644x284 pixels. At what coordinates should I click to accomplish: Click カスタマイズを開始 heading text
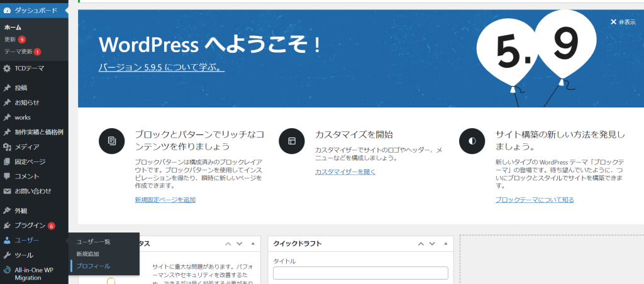coord(354,134)
